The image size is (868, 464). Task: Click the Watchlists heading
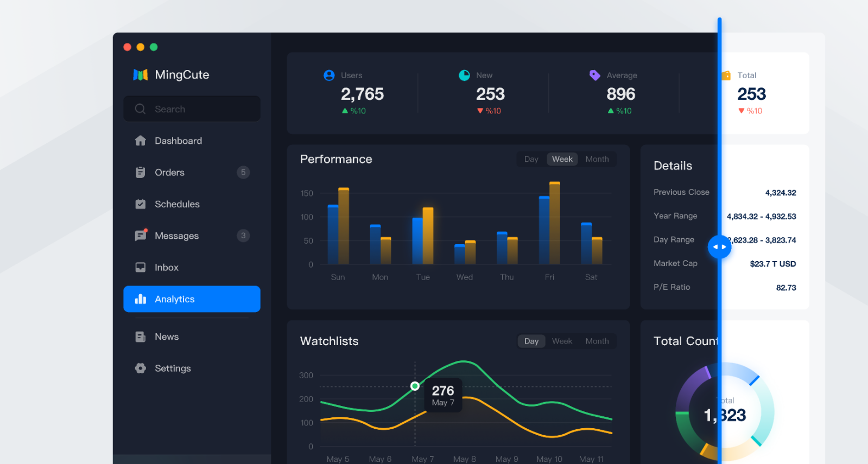point(330,341)
